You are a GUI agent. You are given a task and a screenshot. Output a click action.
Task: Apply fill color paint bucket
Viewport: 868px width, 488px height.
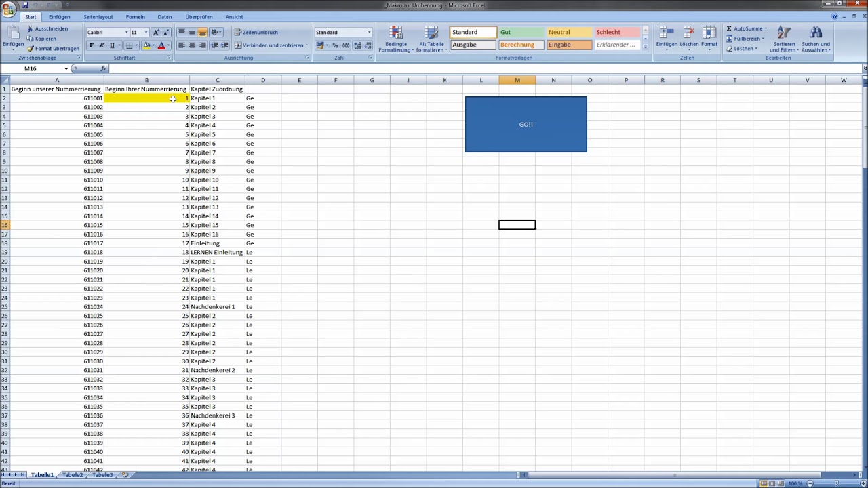click(x=146, y=45)
